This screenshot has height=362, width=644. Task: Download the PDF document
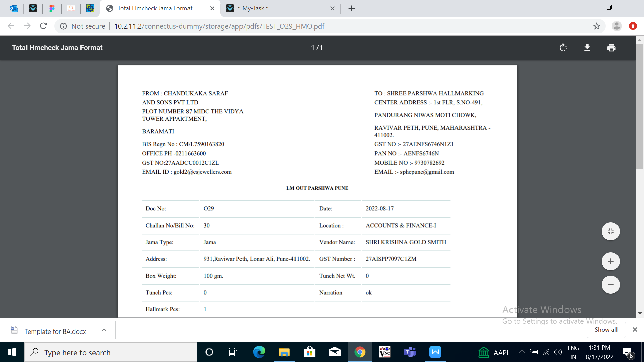click(x=587, y=48)
